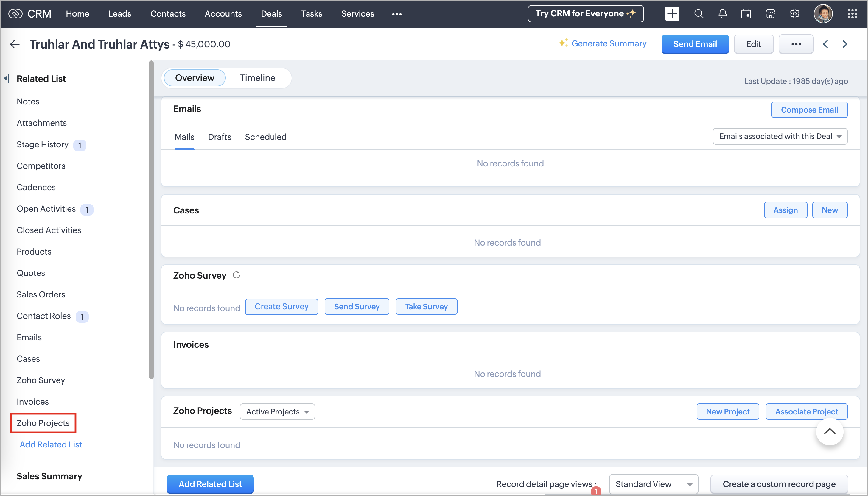
Task: Switch to the Timeline tab
Action: (257, 78)
